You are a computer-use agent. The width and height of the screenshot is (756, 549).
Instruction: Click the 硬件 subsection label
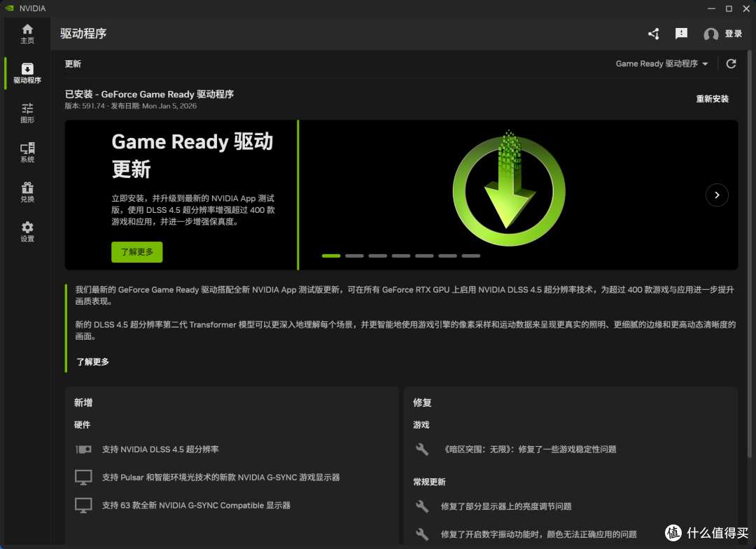[x=82, y=425]
